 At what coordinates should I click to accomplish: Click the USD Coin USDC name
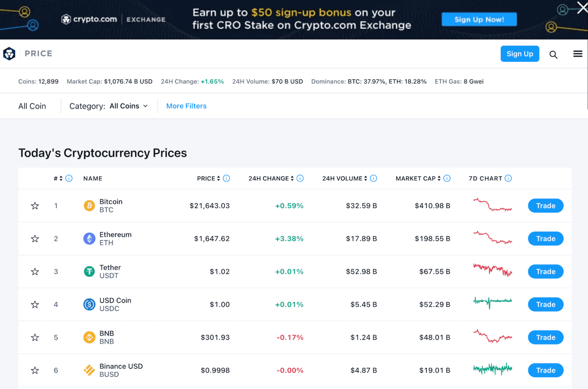point(115,304)
